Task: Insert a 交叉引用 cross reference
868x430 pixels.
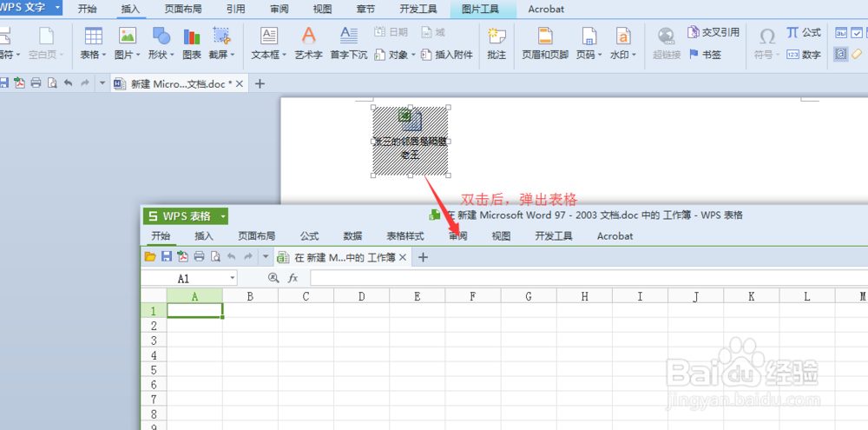Action: (x=713, y=33)
